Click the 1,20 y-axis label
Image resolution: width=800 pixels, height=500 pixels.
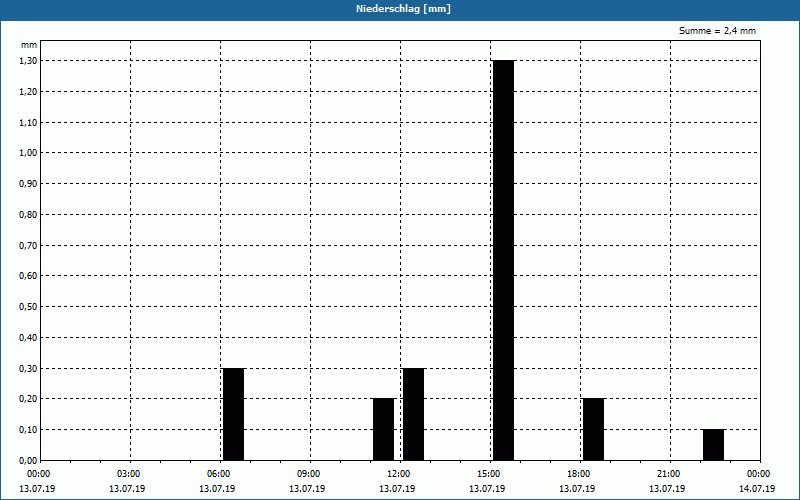click(x=28, y=92)
